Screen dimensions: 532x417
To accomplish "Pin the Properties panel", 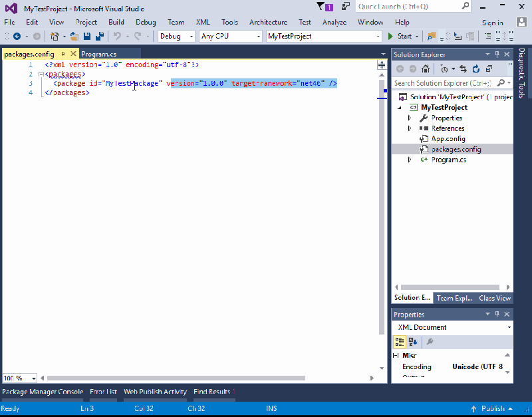I will coord(497,314).
